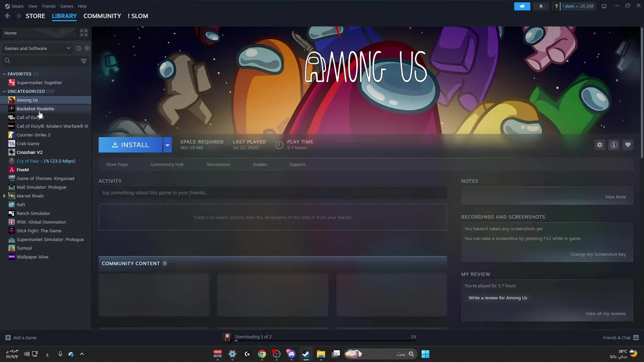The width and height of the screenshot is (644, 362).
Task: Click Change My Screenshot Key
Action: (598, 254)
